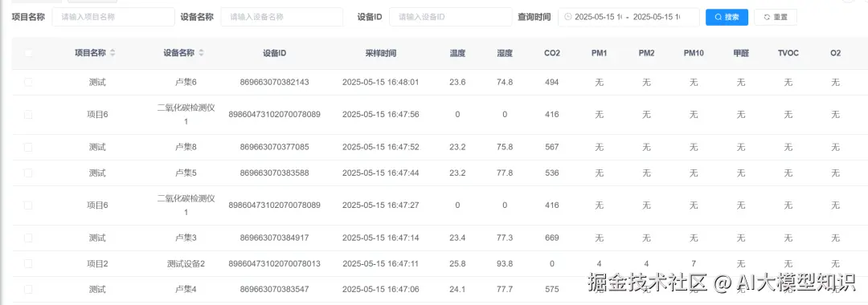Click timestamp 2025-05-15 16:47:44
The width and height of the screenshot is (868, 305).
point(381,173)
